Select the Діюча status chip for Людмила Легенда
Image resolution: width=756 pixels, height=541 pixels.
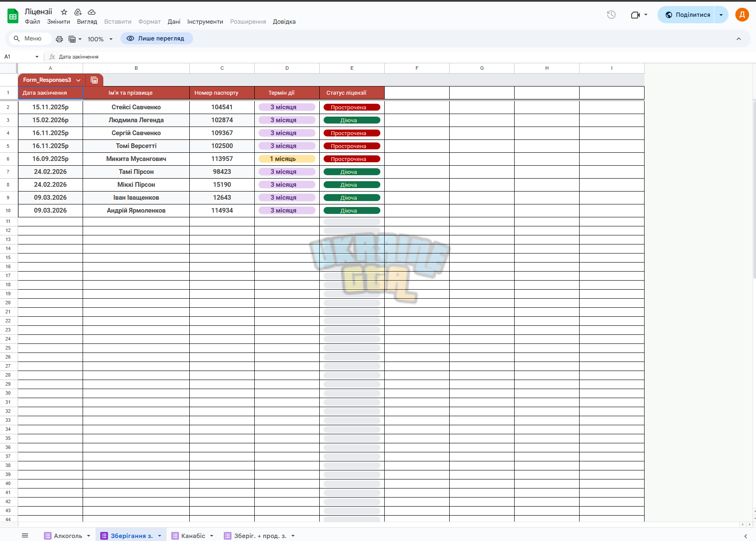(352, 120)
